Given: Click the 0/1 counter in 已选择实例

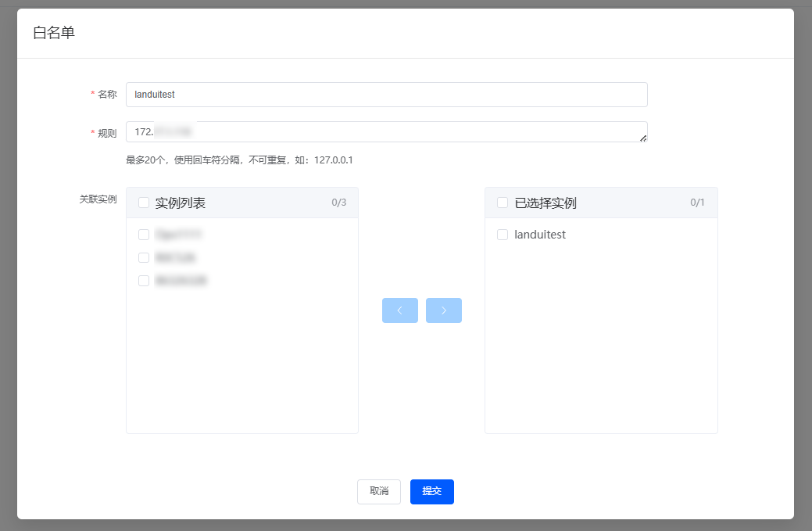Looking at the screenshot, I should [697, 203].
